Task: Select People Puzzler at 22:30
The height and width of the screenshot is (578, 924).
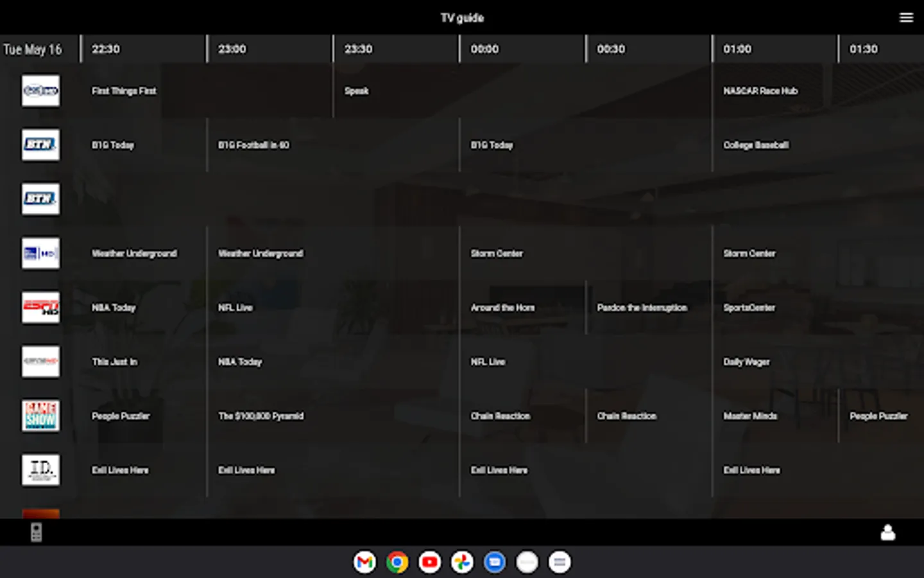Action: click(121, 416)
